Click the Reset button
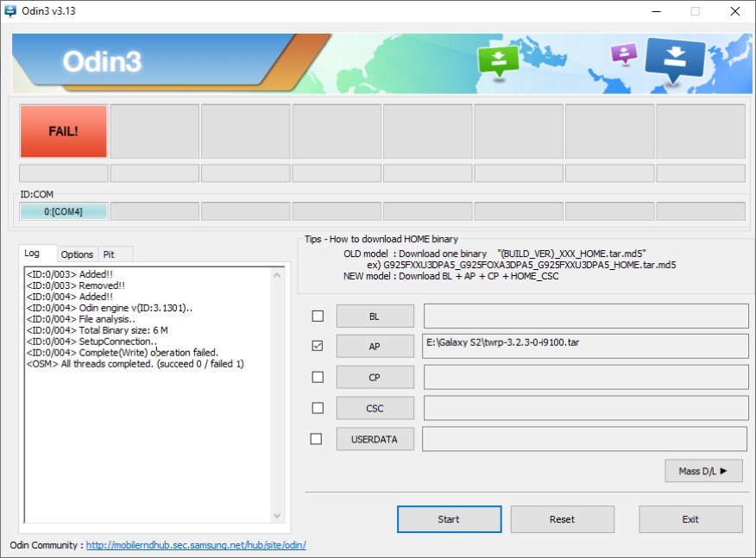Viewport: 756px width, 558px height. coord(562,519)
